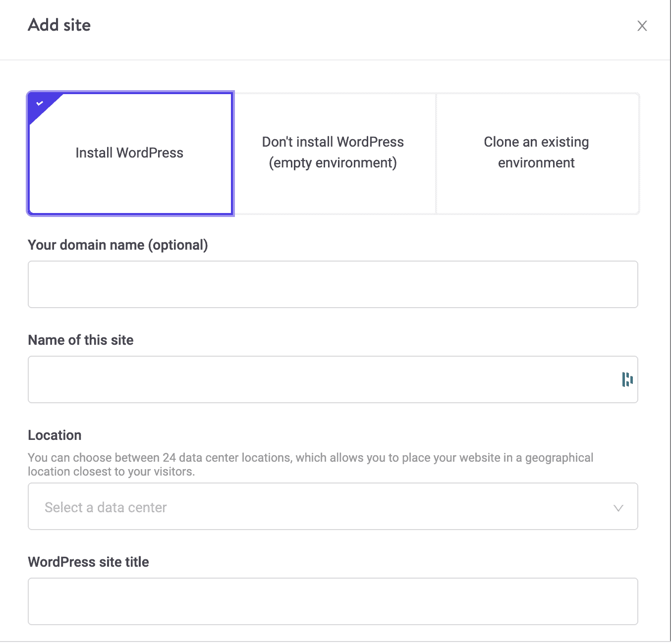Click the checkmark badge on Install WordPress card
The image size is (671, 644).
[x=39, y=103]
